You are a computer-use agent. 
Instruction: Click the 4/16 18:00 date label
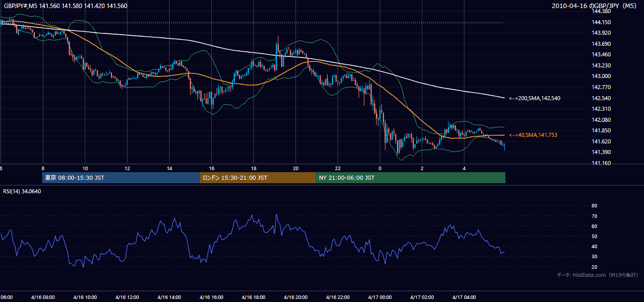(x=253, y=297)
